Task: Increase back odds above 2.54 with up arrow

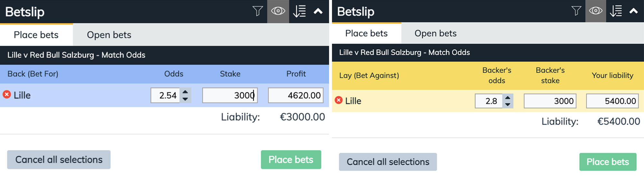Action: (x=185, y=92)
